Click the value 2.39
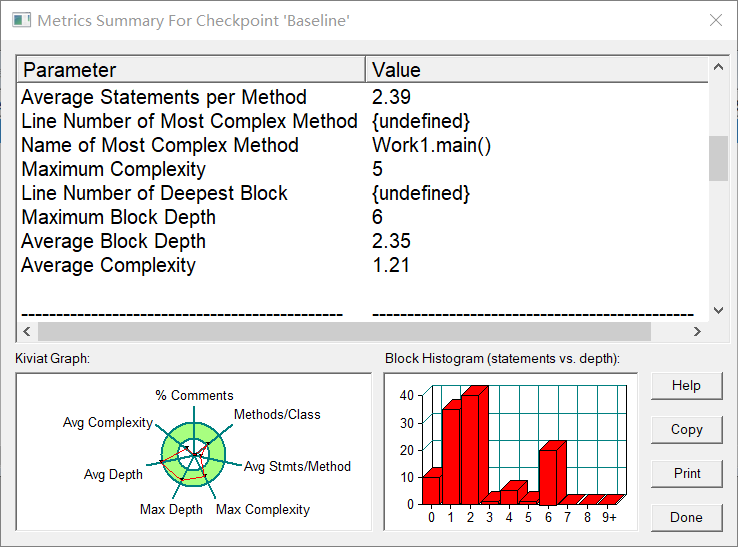Viewport: 738px width, 547px height. click(391, 97)
